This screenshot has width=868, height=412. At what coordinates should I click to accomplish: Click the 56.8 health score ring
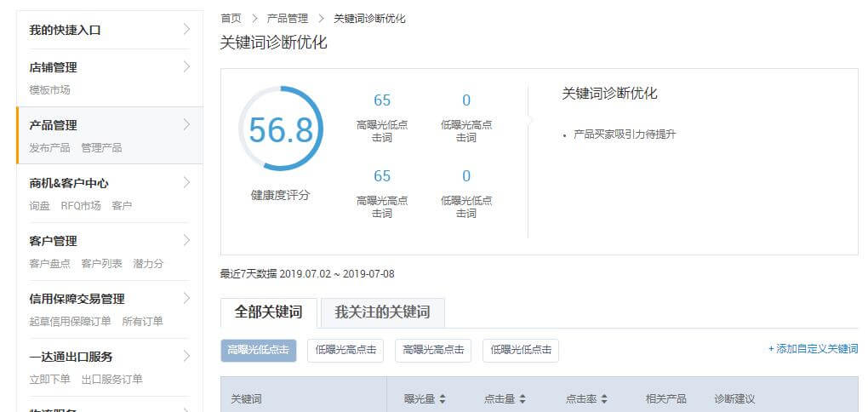pyautogui.click(x=280, y=130)
